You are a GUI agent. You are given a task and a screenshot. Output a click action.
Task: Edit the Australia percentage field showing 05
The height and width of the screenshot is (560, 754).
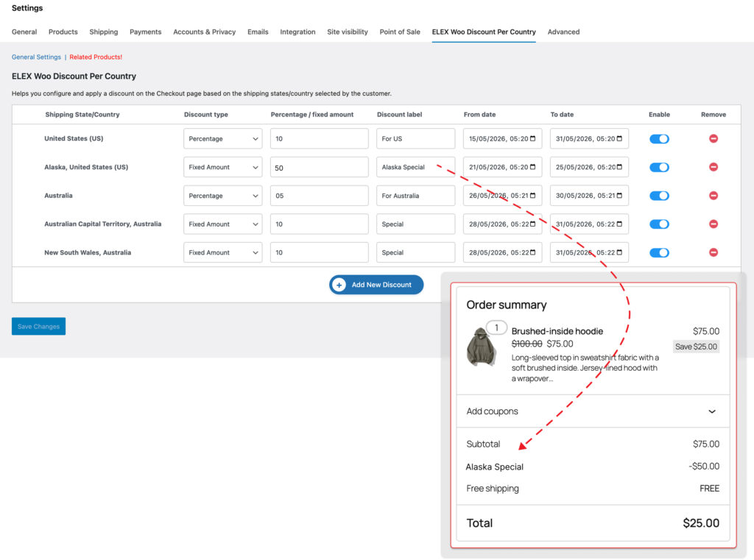point(320,196)
